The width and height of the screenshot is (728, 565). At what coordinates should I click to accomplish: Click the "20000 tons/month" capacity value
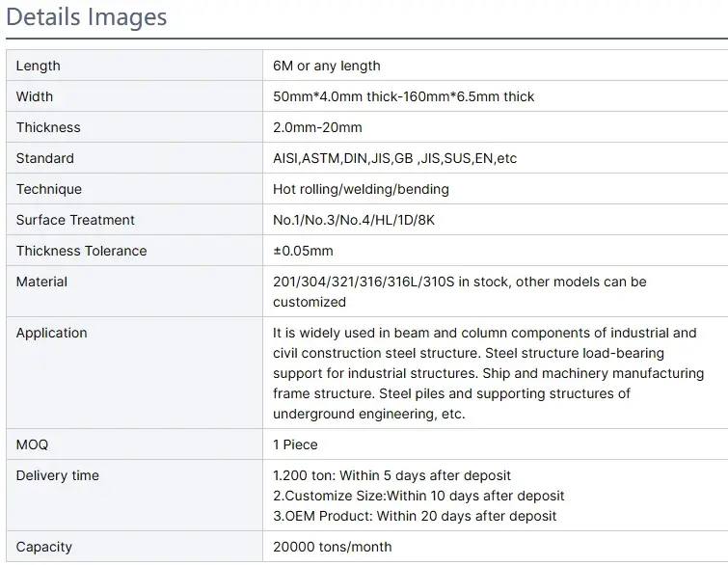333,547
